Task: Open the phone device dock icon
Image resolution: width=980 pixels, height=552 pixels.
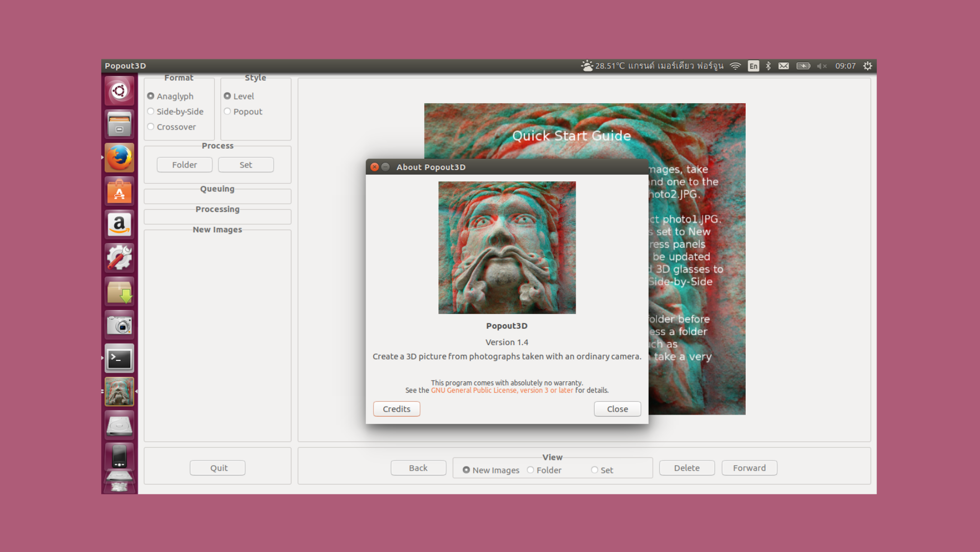Action: point(119,456)
